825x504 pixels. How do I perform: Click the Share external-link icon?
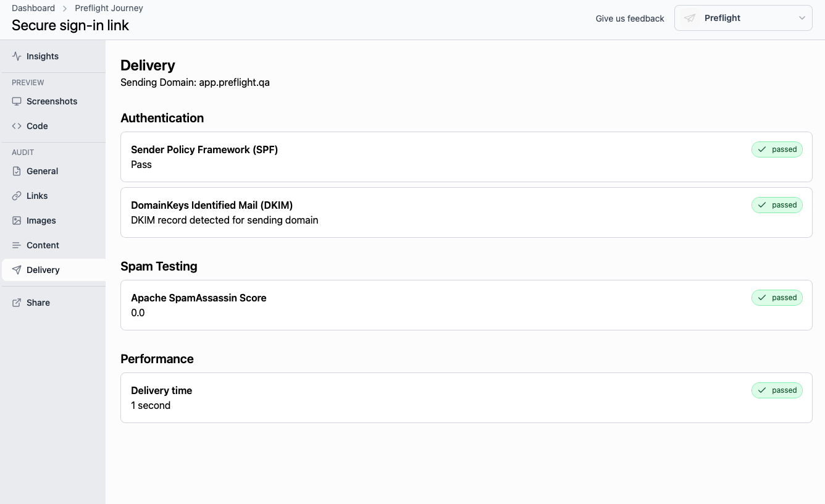pos(16,302)
